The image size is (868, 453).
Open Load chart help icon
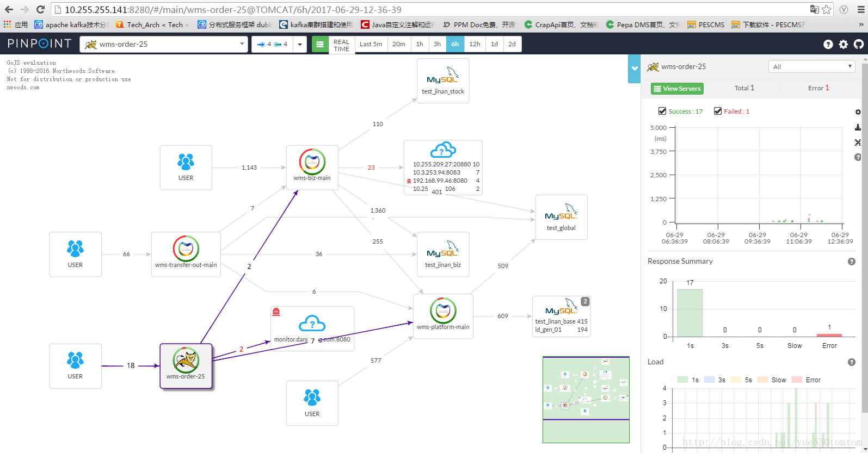[x=852, y=362]
